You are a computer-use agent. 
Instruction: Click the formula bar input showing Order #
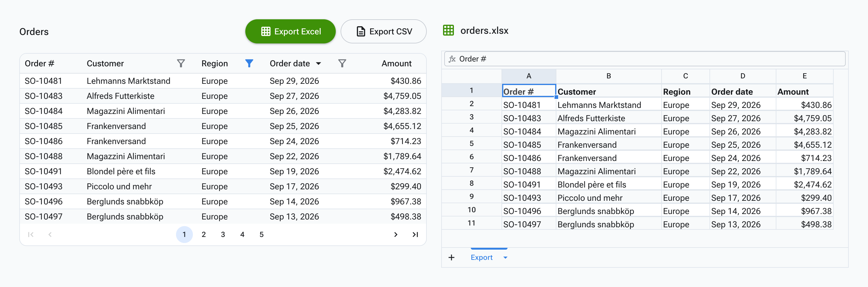645,59
